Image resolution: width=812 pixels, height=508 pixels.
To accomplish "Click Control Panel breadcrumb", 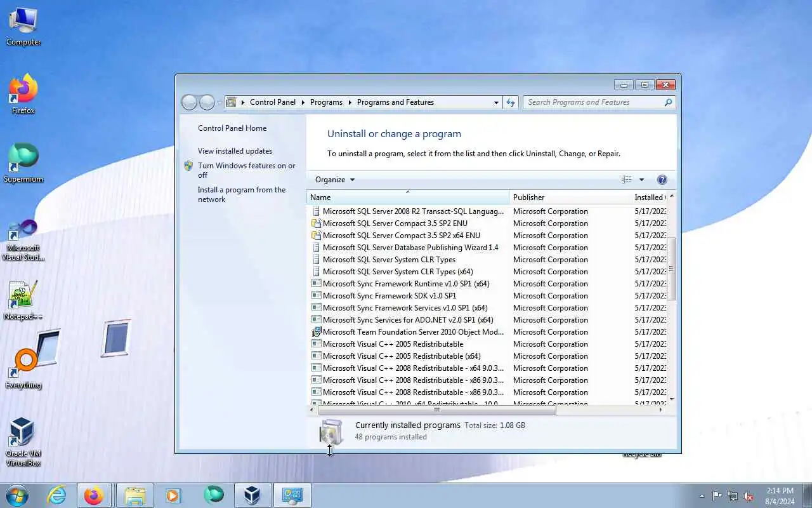I will pos(273,102).
